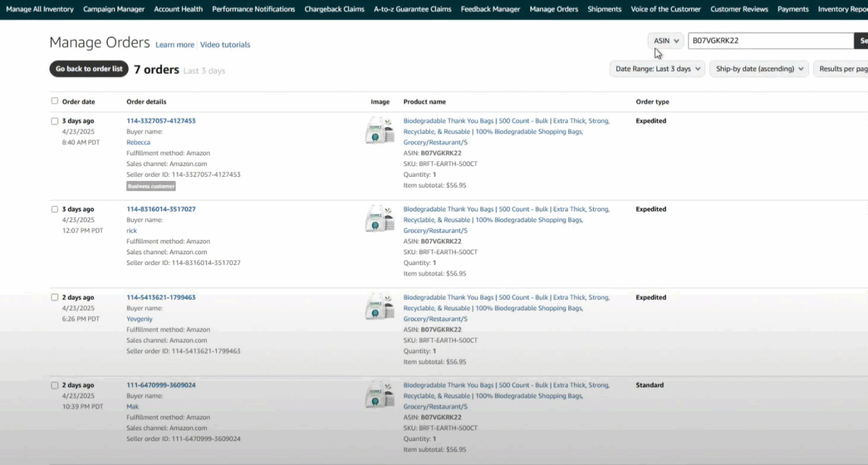Open buyer Yevgeniy link
Viewport: 868px width, 465px height.
[x=140, y=319]
